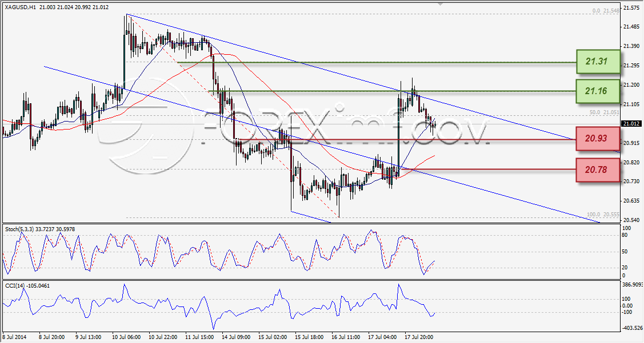Click the 21.485 price axis label

tap(631, 27)
